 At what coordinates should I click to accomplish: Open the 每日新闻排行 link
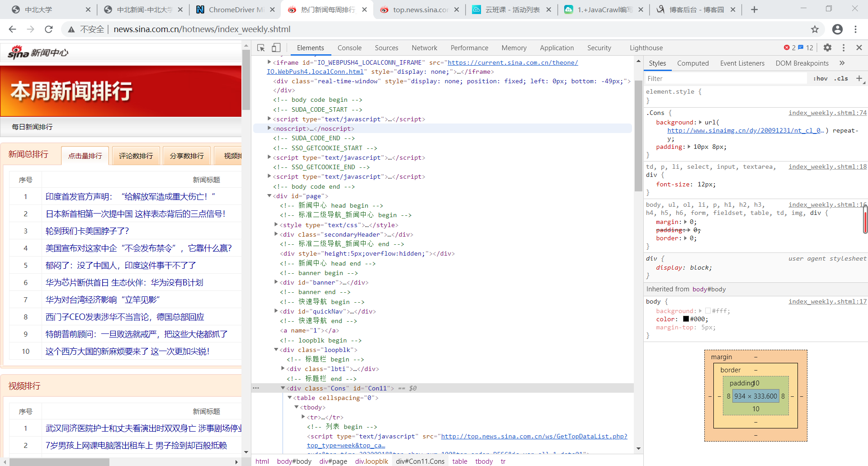(x=32, y=127)
